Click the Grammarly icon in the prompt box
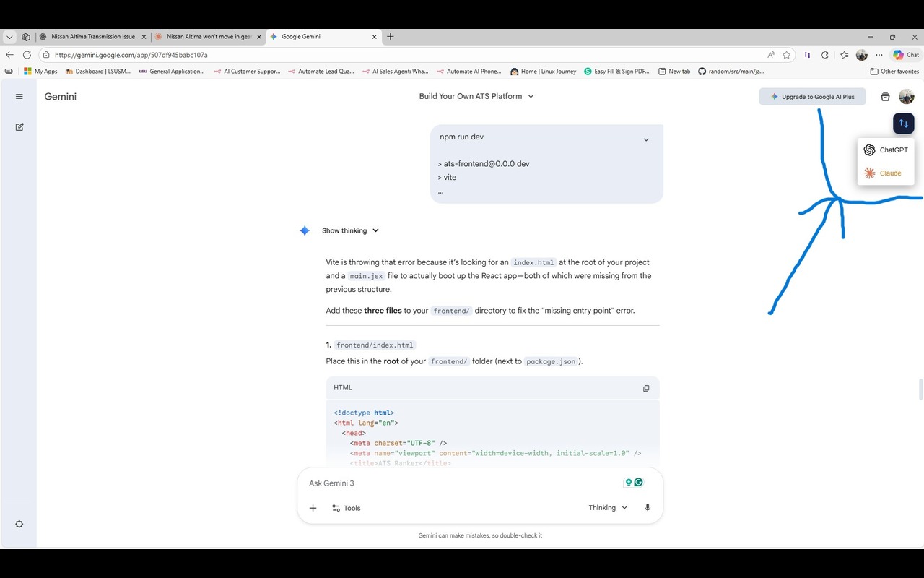Viewport: 924px width, 578px height. (638, 483)
